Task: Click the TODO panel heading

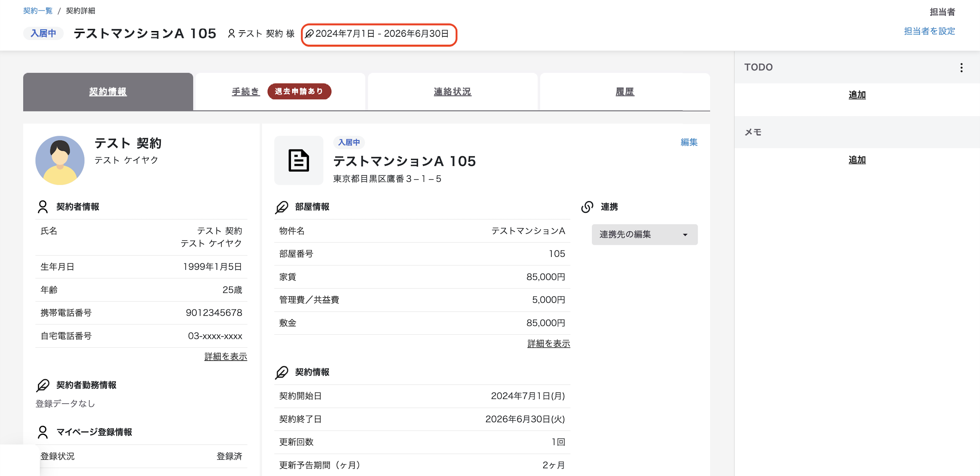Action: coord(758,67)
